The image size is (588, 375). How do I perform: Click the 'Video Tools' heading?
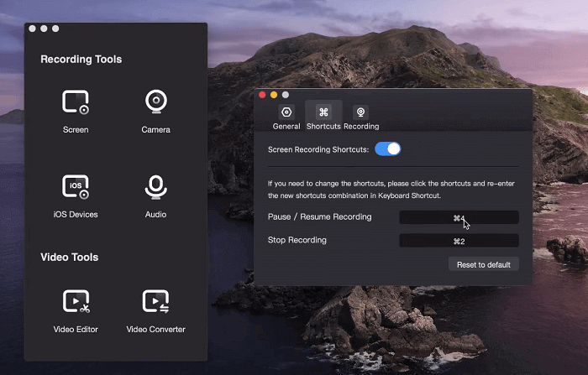pyautogui.click(x=70, y=257)
